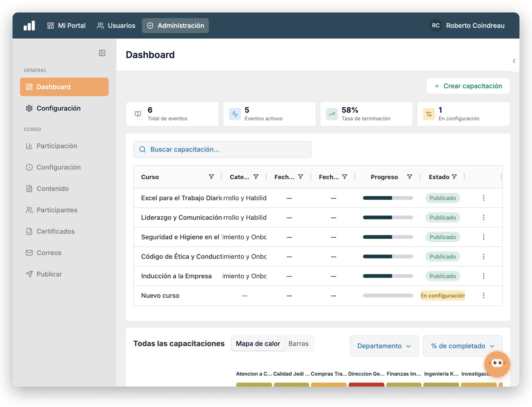This screenshot has height=407, width=532.
Task: Click progress bar of Nuevo curso
Action: (x=388, y=295)
